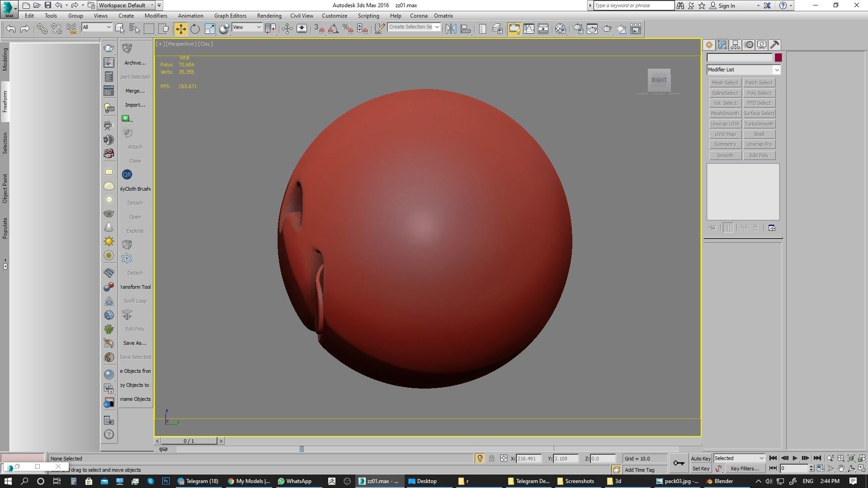Toggle the Selection Lock padlock
868x488 pixels.
point(491,458)
